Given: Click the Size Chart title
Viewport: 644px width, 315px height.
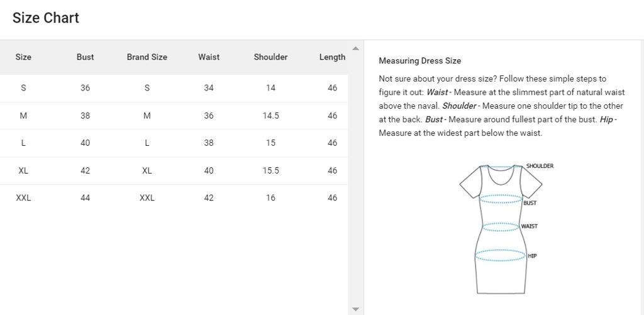Looking at the screenshot, I should pyautogui.click(x=46, y=18).
